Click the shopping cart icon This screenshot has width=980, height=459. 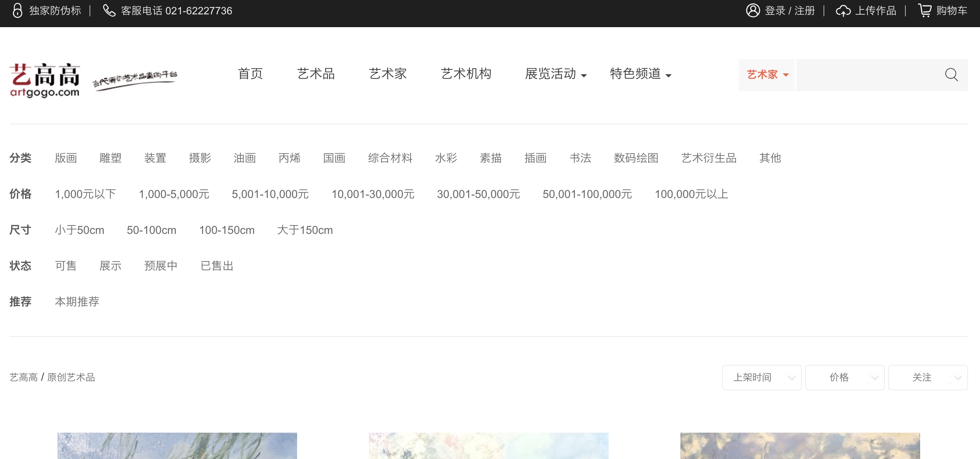pos(925,10)
